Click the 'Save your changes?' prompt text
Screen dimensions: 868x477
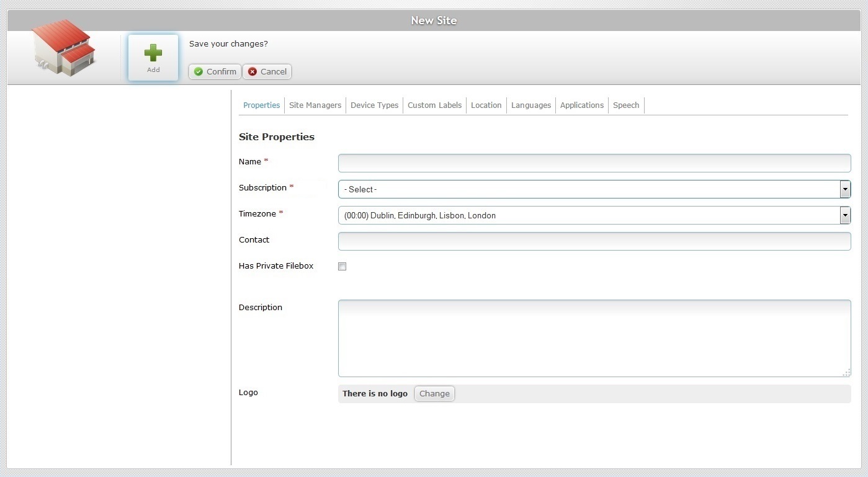point(228,44)
